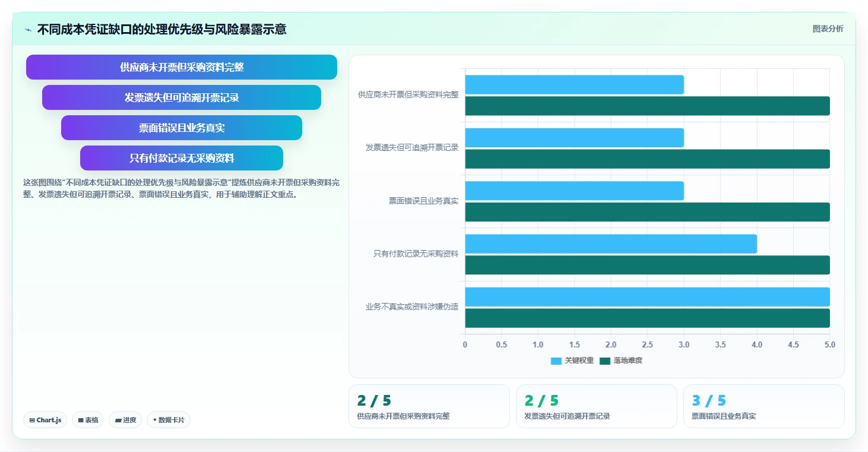Click 落地难度 bar for 发票遗失但可追溯开票记录

pyautogui.click(x=647, y=159)
